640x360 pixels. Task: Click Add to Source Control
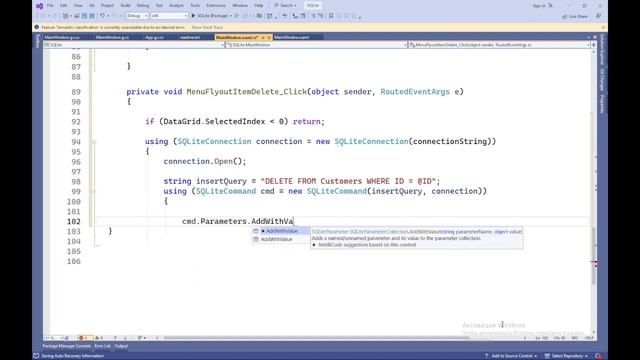click(x=511, y=356)
